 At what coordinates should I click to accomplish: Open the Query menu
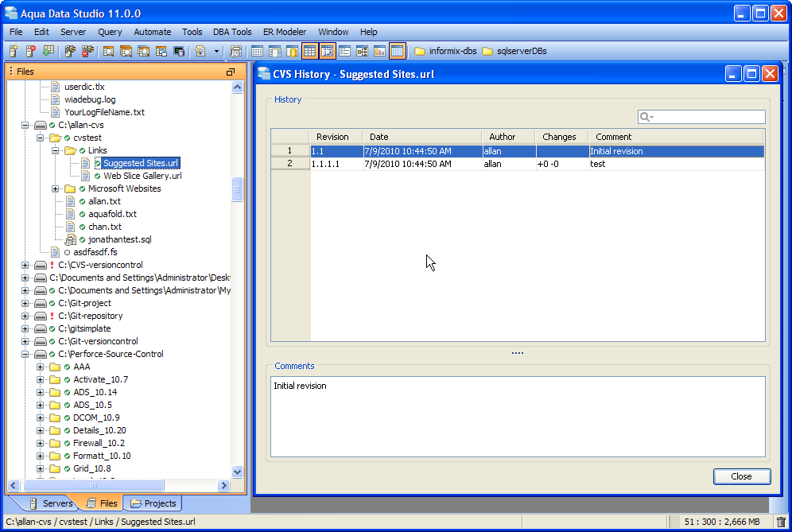(110, 32)
